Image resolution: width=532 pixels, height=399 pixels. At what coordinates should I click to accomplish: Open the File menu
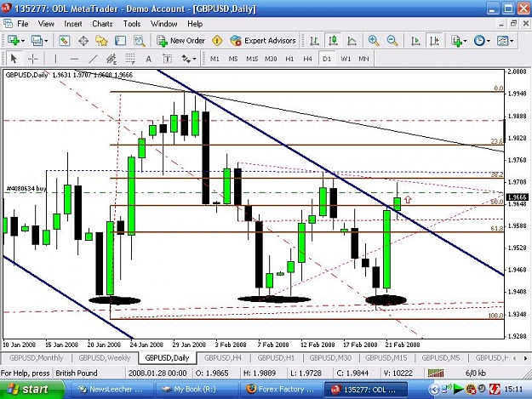[23, 24]
